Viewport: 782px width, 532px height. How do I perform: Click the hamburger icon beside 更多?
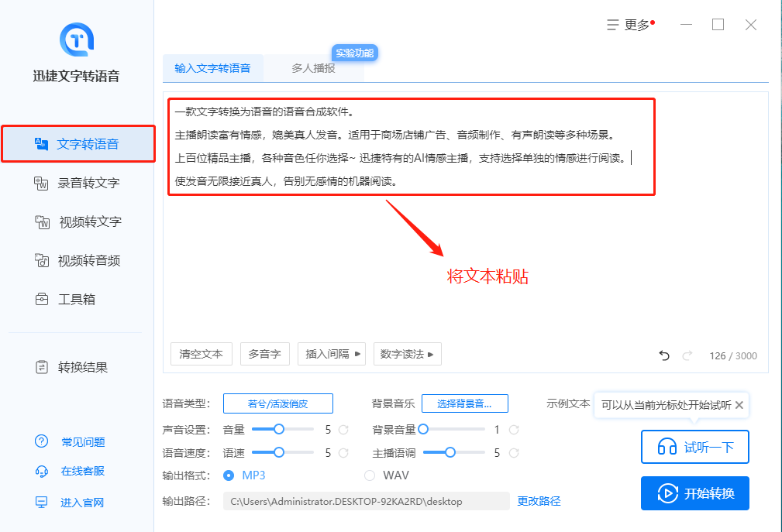(x=613, y=25)
